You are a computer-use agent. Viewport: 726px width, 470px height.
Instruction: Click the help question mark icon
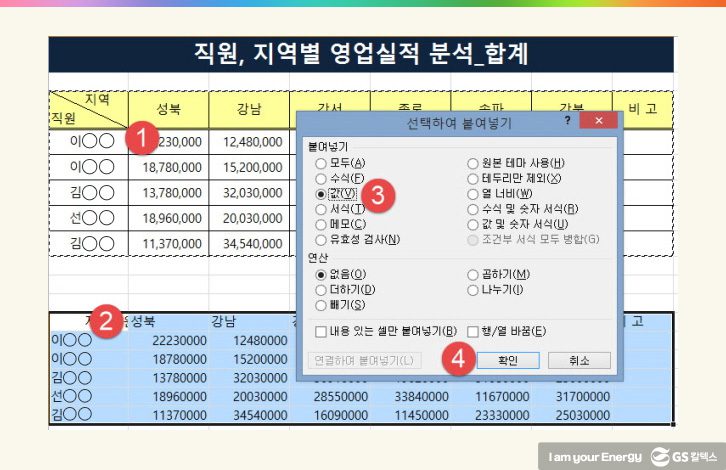567,120
